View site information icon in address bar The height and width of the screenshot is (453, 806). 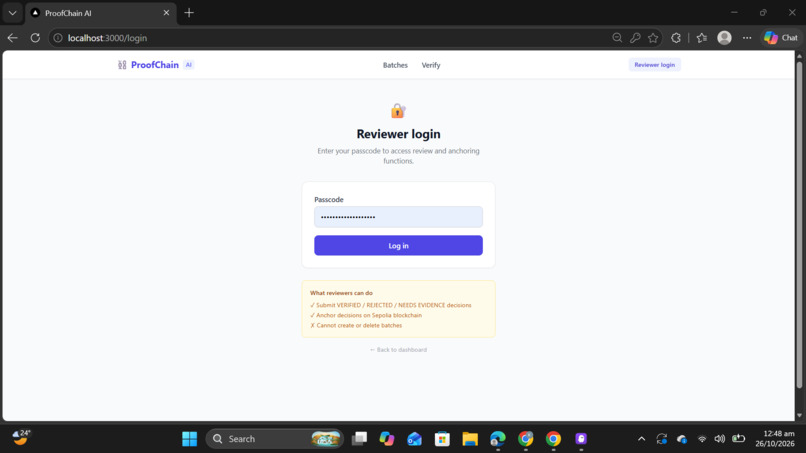click(58, 38)
